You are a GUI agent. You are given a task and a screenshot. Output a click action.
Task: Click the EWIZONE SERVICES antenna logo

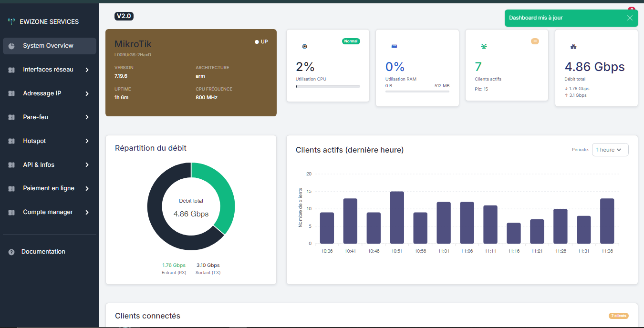pyautogui.click(x=11, y=21)
